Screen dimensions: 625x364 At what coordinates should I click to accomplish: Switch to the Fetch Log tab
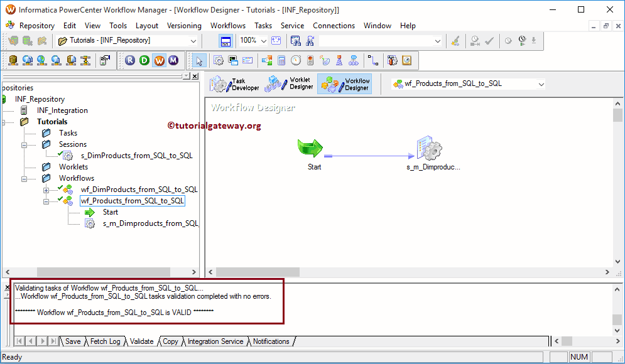(106, 341)
